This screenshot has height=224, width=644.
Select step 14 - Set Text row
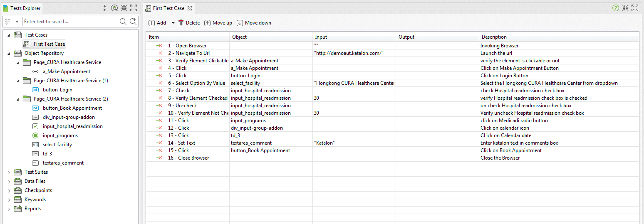[x=186, y=143]
